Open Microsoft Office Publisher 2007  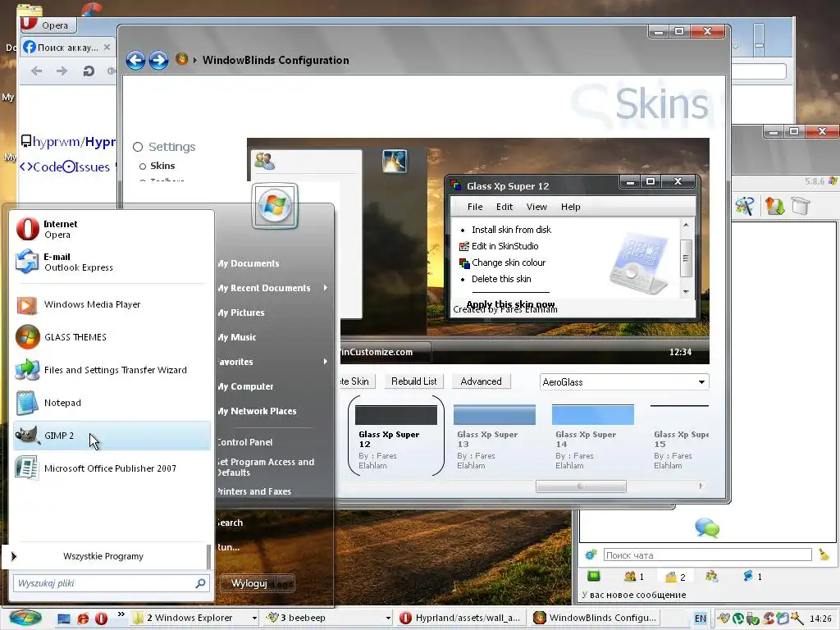coord(112,468)
